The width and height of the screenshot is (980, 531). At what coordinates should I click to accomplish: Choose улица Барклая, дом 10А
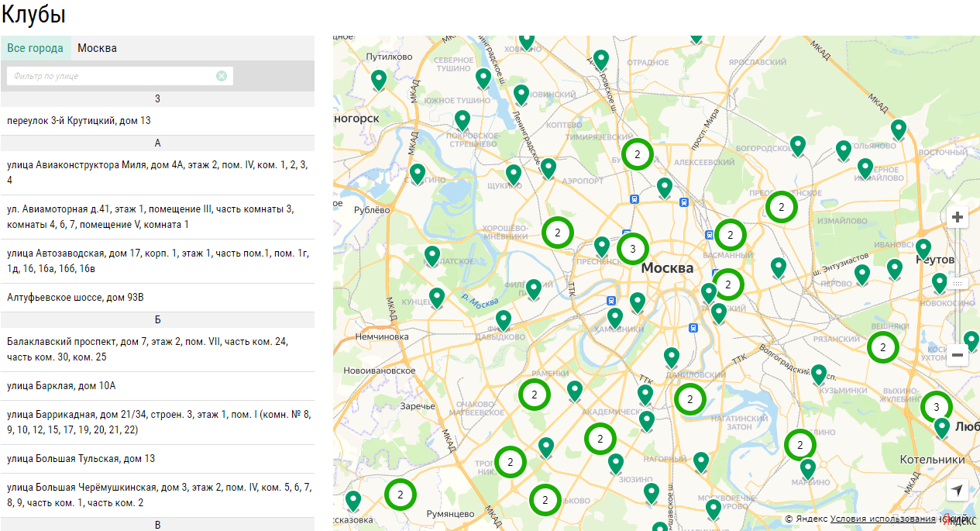coord(157,386)
